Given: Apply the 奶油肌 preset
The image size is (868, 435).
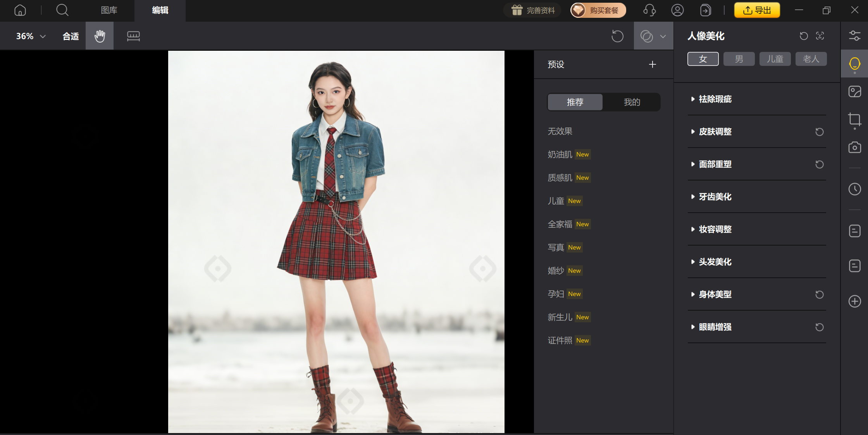Looking at the screenshot, I should coord(560,155).
